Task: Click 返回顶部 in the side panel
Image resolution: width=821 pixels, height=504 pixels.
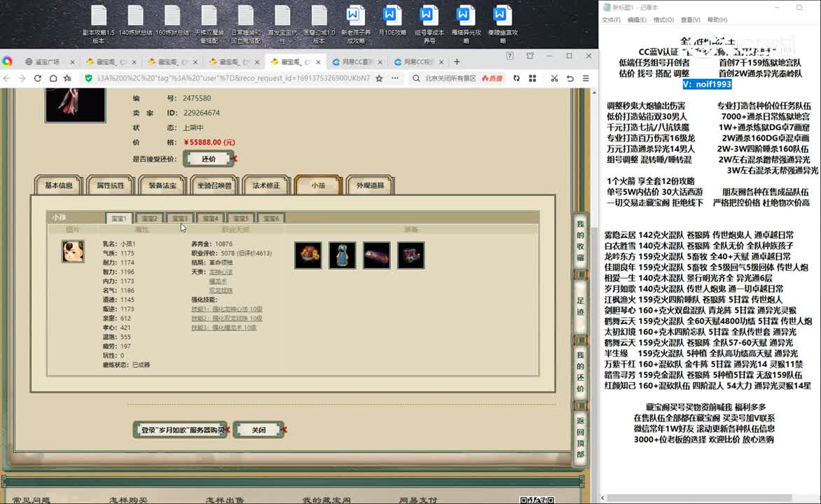Action: (x=580, y=437)
